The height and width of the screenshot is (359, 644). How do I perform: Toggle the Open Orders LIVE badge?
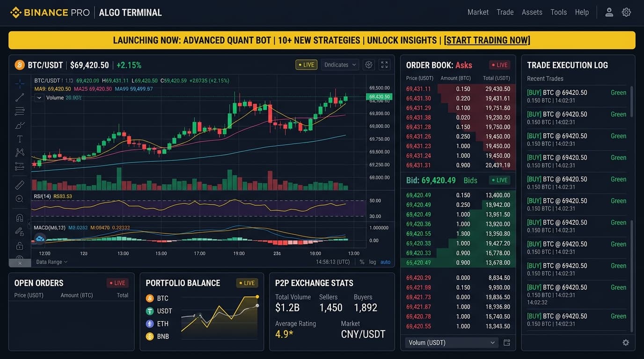click(x=117, y=283)
